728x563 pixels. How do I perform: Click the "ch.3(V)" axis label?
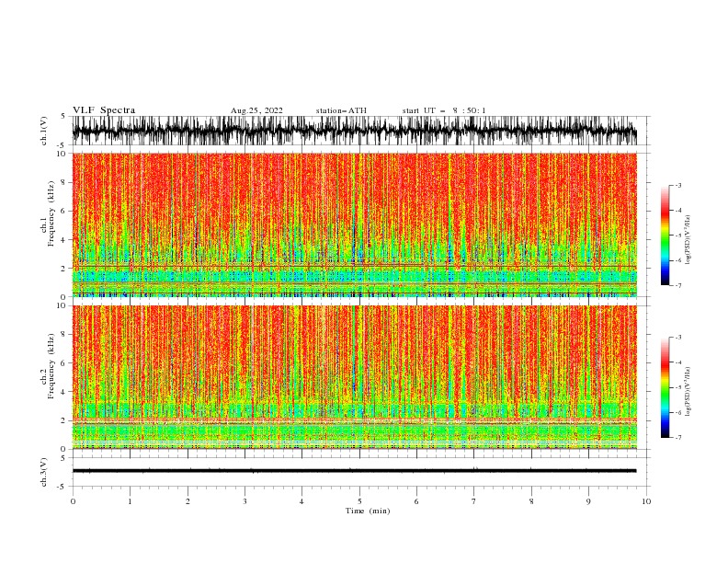pos(44,472)
